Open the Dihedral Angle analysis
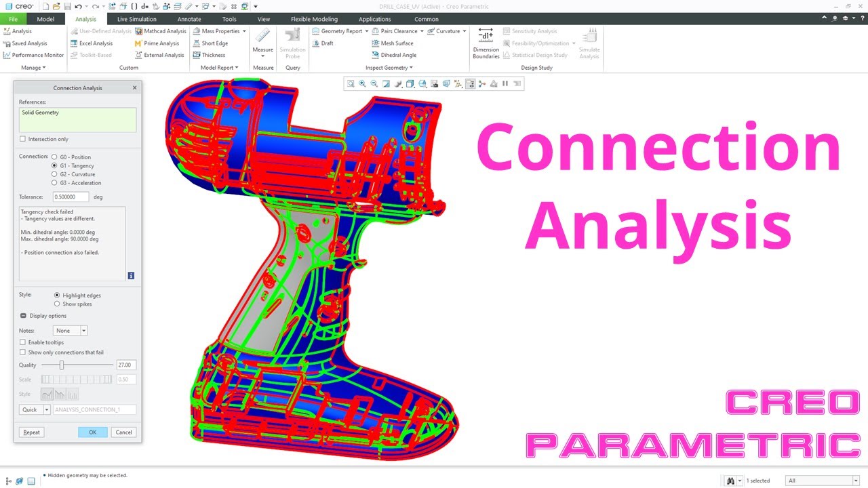Screen dimensions: 868x488 (394, 56)
